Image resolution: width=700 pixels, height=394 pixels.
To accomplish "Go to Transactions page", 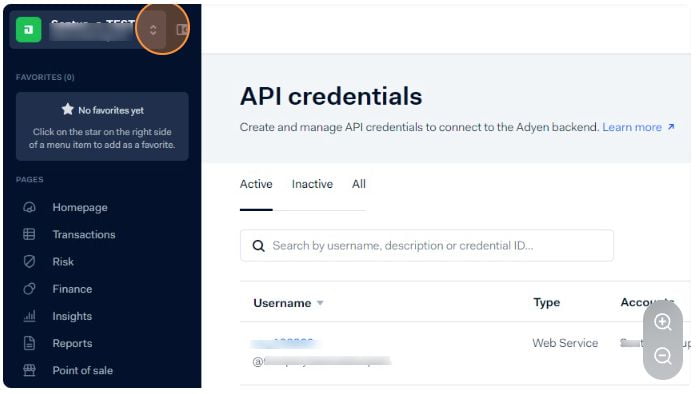I will click(x=84, y=234).
